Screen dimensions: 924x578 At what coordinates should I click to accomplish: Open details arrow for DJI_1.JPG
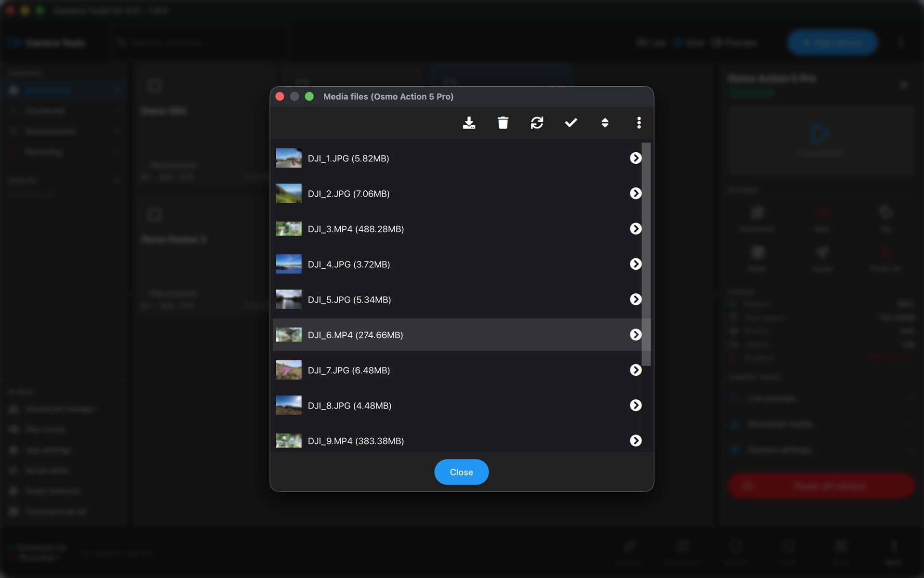tap(636, 158)
